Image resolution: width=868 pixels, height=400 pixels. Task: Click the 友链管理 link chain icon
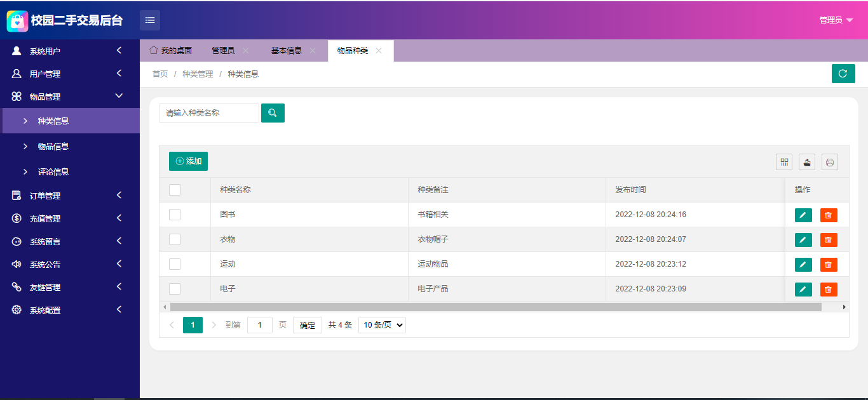point(17,287)
